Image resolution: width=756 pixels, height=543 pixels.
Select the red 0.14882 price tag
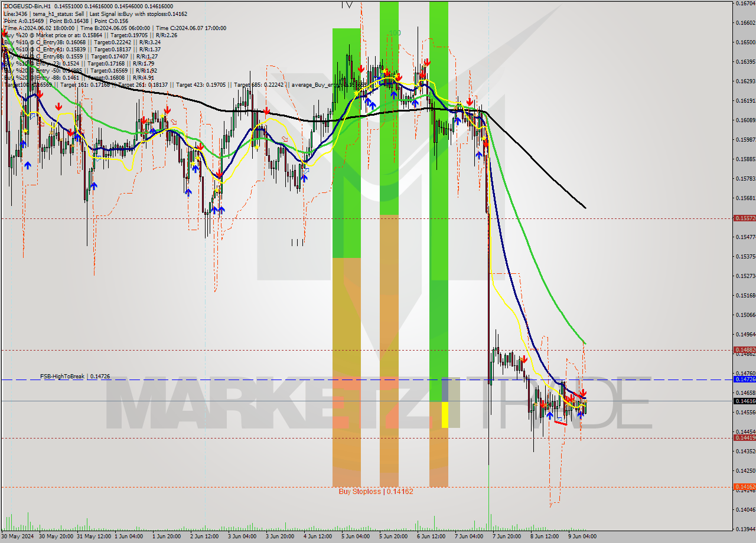click(744, 349)
